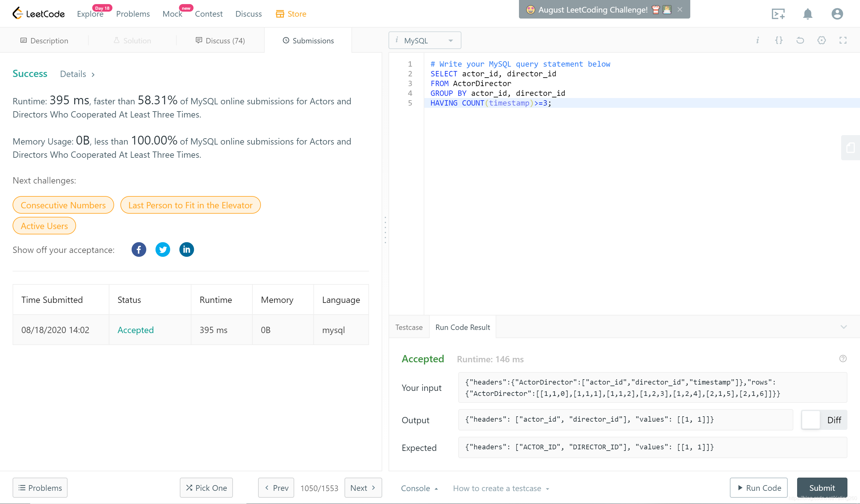Expand How to create a testcase

click(501, 488)
